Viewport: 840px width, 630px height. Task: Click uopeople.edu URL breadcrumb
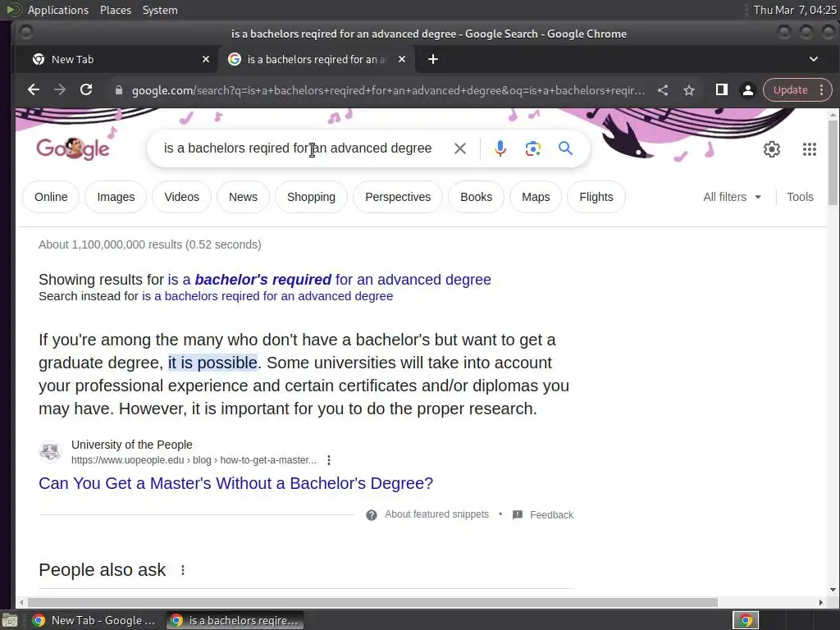[x=194, y=460]
